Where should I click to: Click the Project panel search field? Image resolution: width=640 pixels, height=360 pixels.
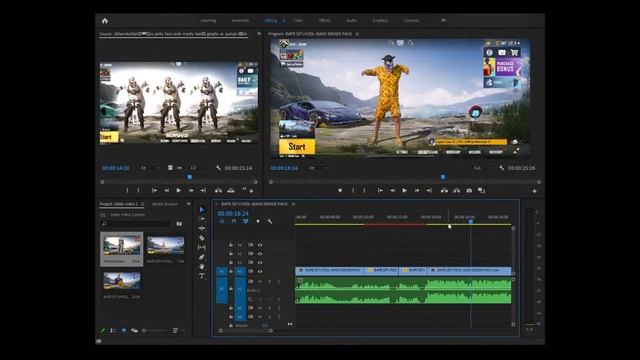[136, 224]
